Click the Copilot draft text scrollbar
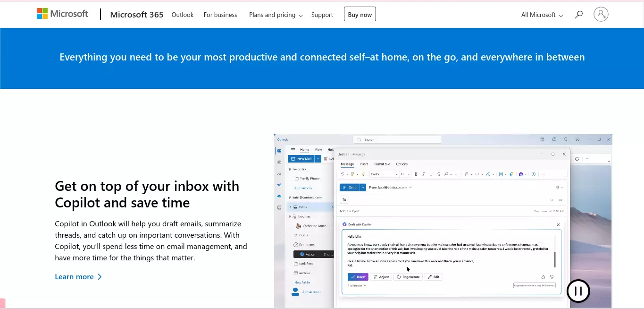The height and width of the screenshot is (309, 644). pyautogui.click(x=555, y=260)
